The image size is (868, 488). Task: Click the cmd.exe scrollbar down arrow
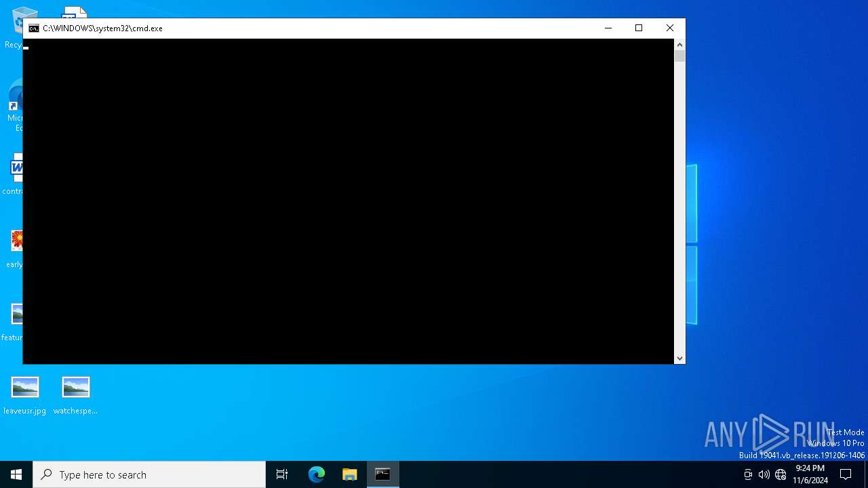(x=679, y=359)
